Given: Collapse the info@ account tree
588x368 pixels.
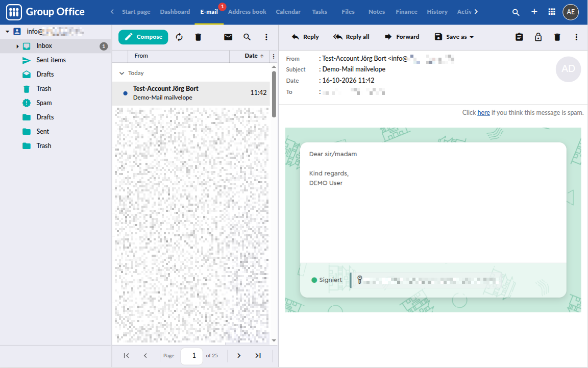Looking at the screenshot, I should coord(7,32).
